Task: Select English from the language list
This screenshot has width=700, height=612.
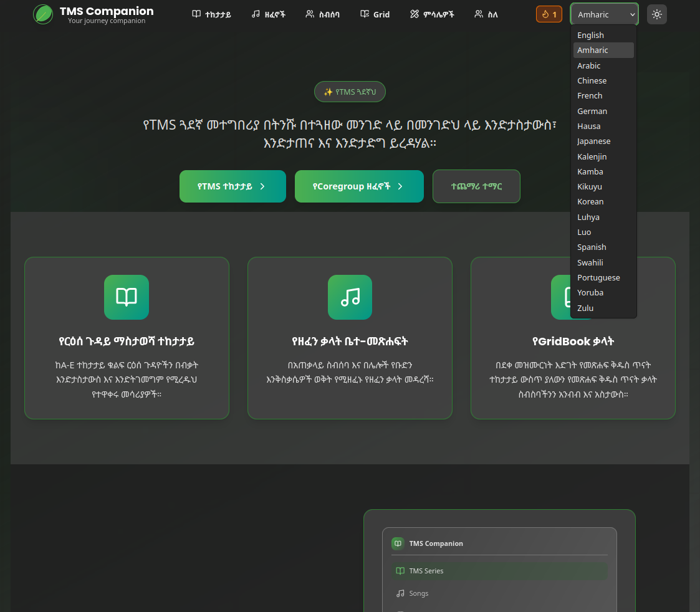Action: pyautogui.click(x=590, y=36)
